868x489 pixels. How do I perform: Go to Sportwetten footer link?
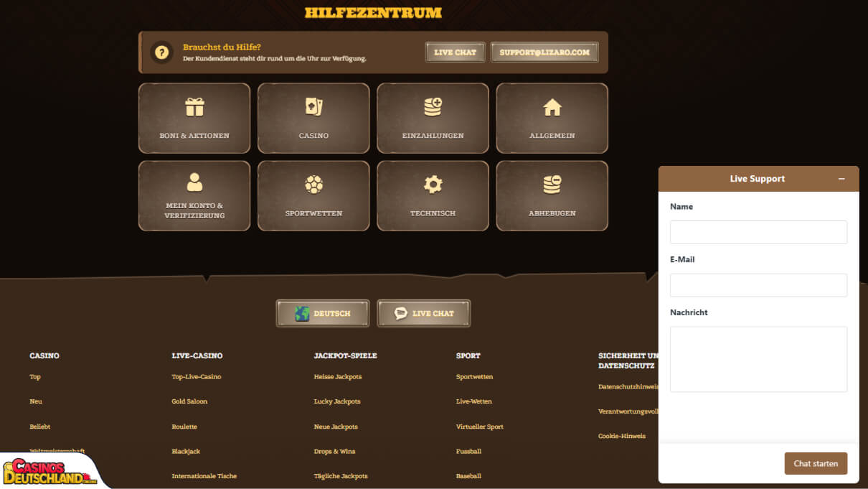pos(475,377)
